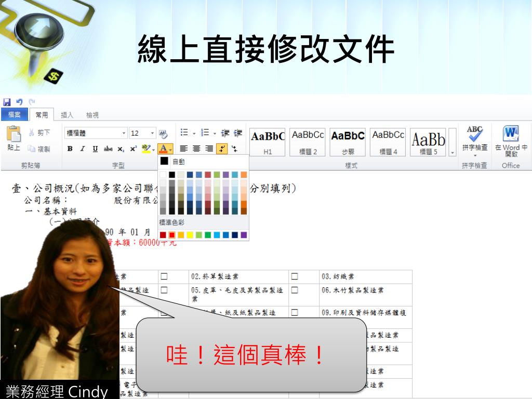Check the box for 06.木竹製品製造業
The width and height of the screenshot is (532, 399).
pyautogui.click(x=295, y=290)
